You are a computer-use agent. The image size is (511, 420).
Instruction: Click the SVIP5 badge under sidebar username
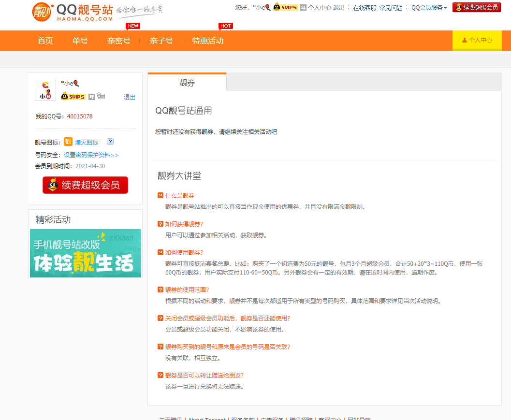click(73, 97)
